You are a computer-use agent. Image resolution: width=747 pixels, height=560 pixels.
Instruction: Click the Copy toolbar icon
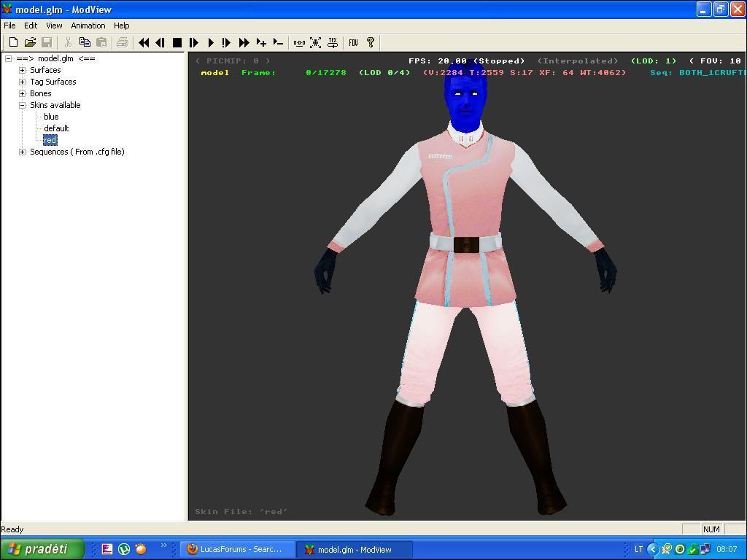pos(85,43)
